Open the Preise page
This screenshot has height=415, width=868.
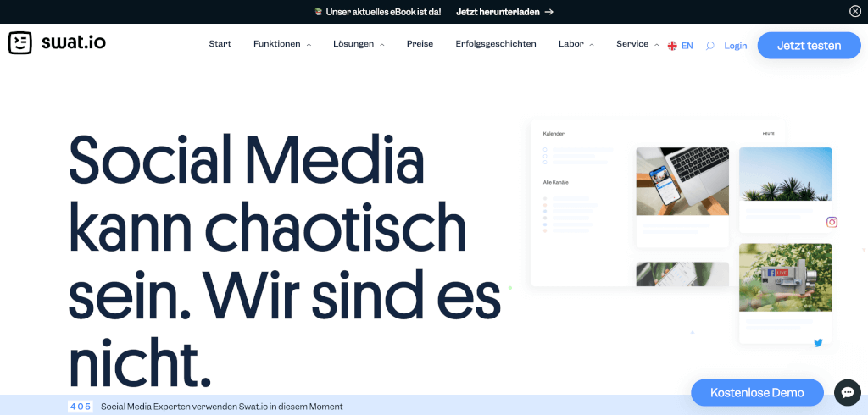click(420, 44)
